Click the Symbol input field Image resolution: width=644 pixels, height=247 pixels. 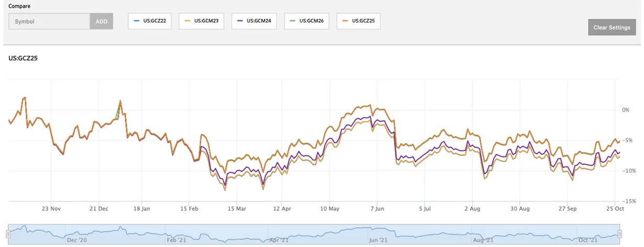coord(49,21)
